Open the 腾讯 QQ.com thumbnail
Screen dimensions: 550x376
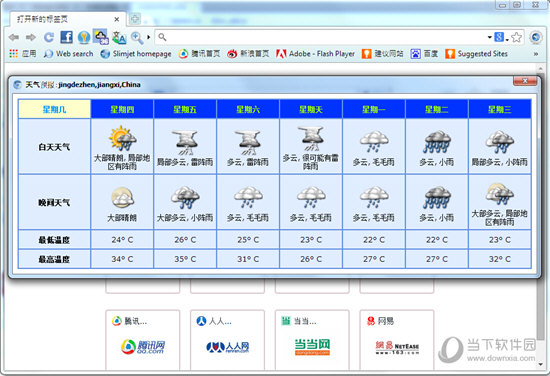point(143,340)
